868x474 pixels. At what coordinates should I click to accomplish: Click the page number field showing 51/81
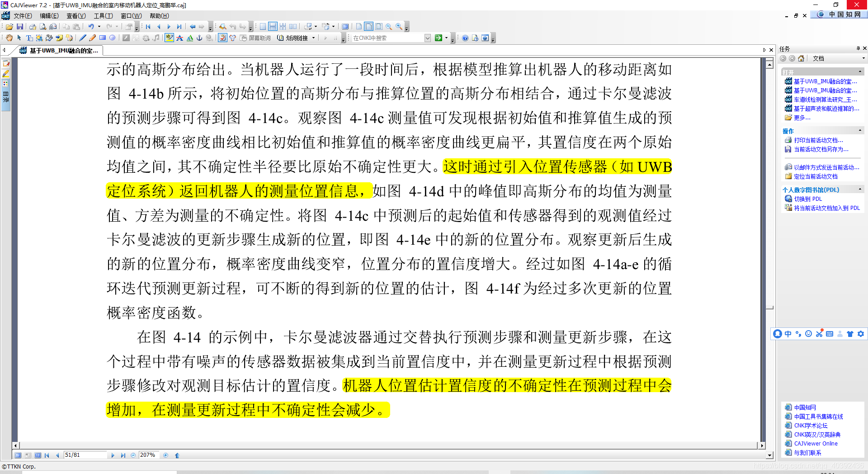pyautogui.click(x=85, y=455)
